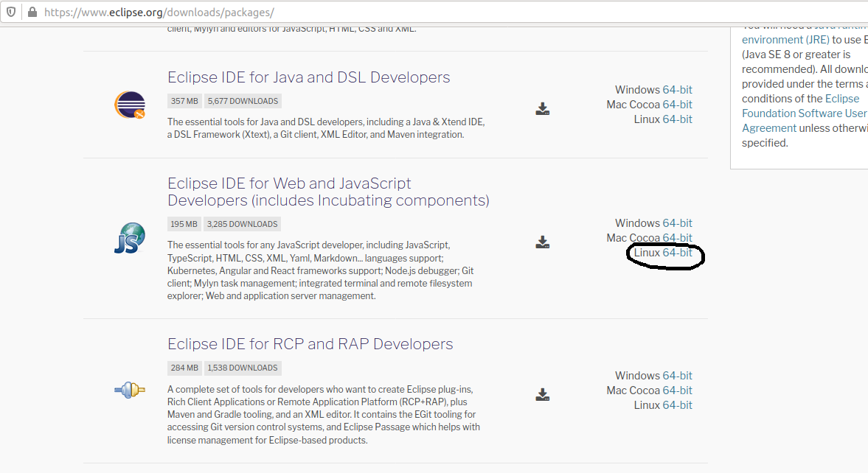Open Eclipse IDE for Web and JavaScript Developers title
This screenshot has height=473, width=868.
pos(328,192)
